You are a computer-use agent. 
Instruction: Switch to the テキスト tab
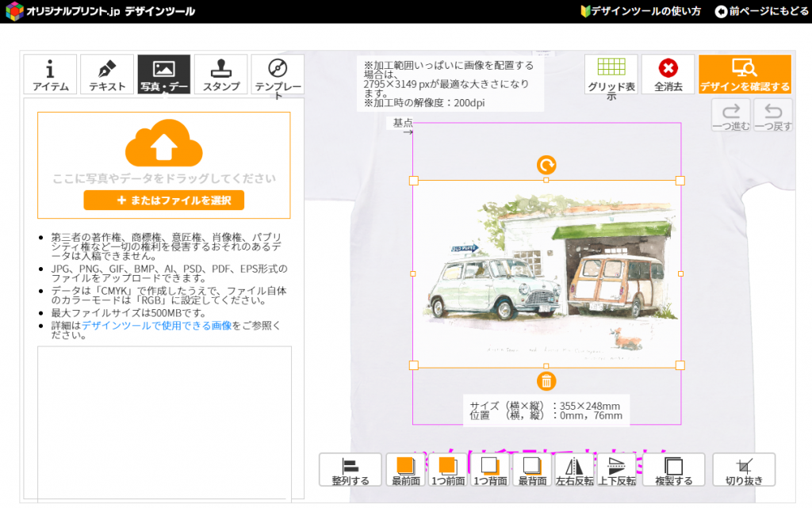107,74
